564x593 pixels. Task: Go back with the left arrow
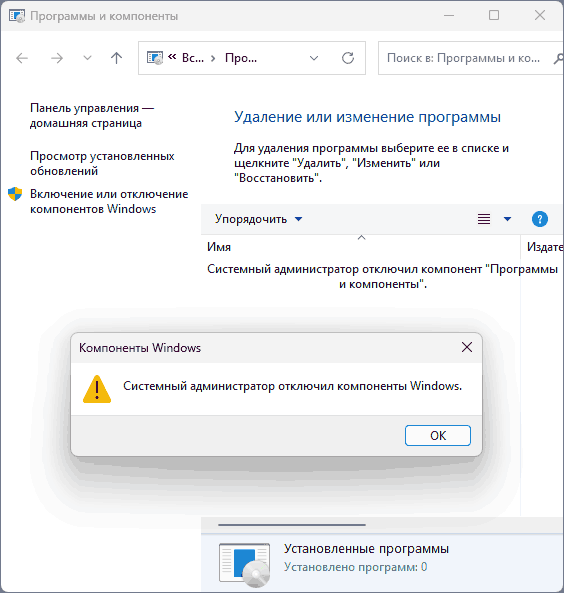pos(22,58)
